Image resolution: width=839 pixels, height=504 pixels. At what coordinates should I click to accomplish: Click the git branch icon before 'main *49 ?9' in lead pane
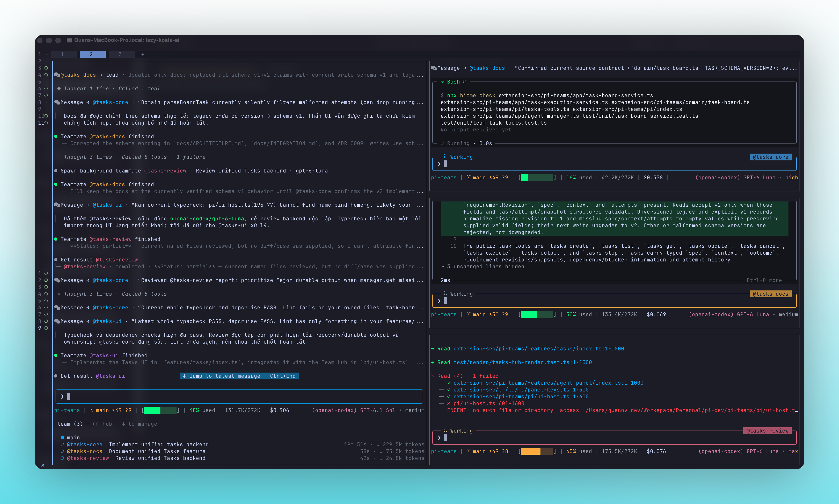tap(91, 410)
